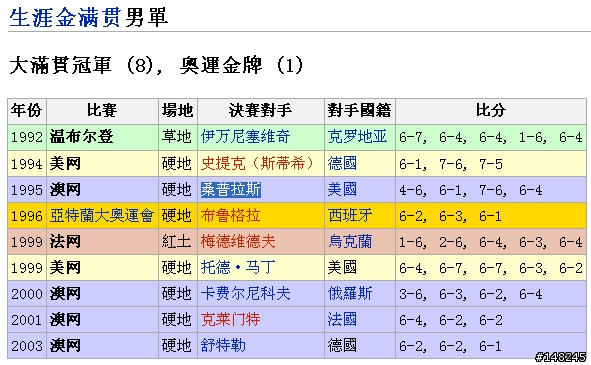The image size is (591, 365).
Task: Click the score 6-2, 6-2, 6-1
Action: (450, 346)
